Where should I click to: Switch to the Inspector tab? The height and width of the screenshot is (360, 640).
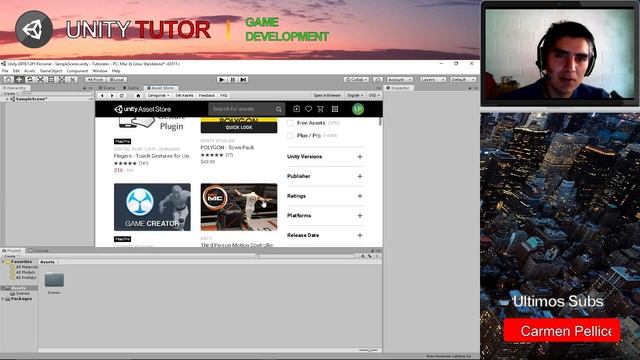click(398, 88)
